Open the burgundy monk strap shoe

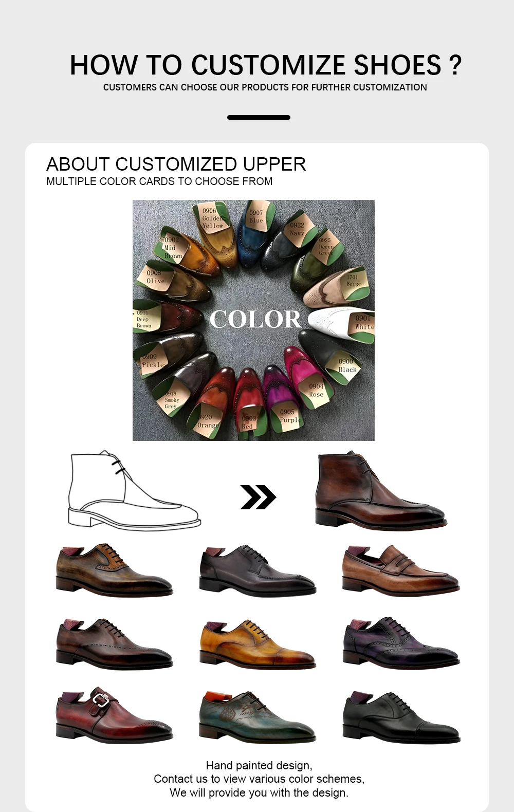[x=114, y=715]
